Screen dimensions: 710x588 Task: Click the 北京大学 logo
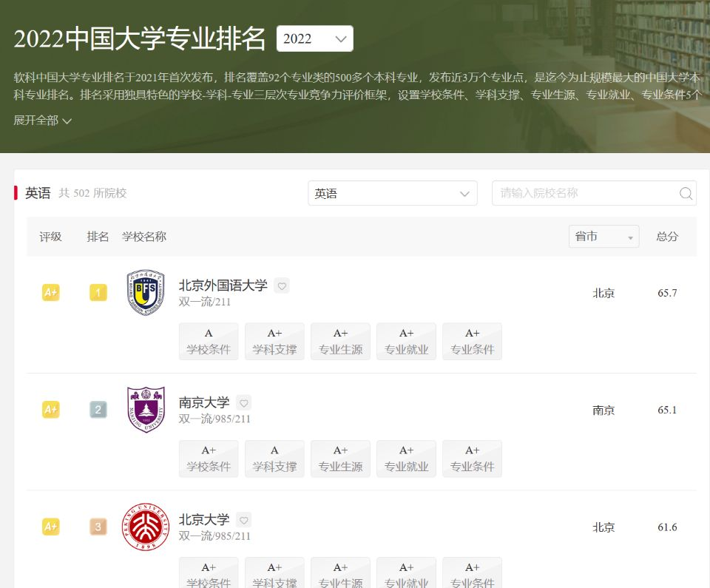tap(146, 527)
